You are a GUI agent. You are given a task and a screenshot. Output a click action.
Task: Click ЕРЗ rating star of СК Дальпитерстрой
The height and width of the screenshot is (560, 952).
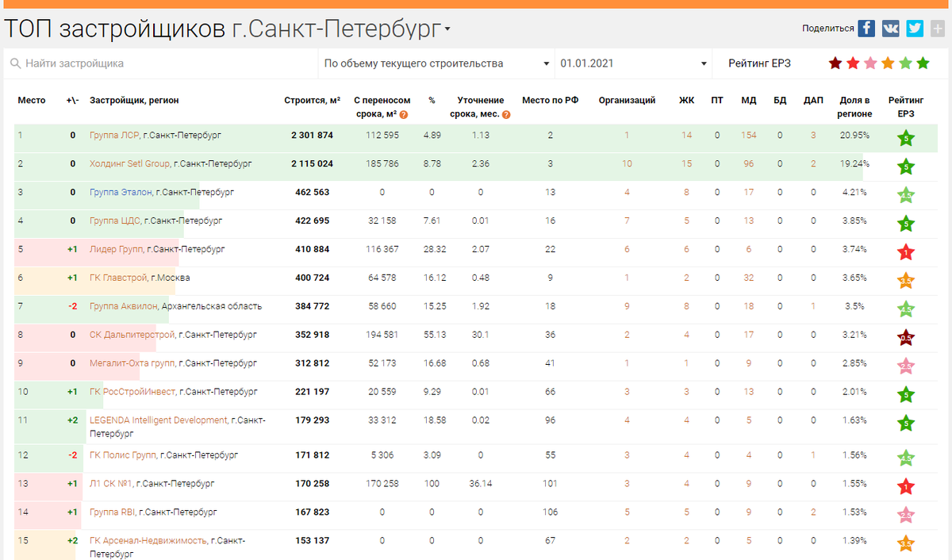906,338
